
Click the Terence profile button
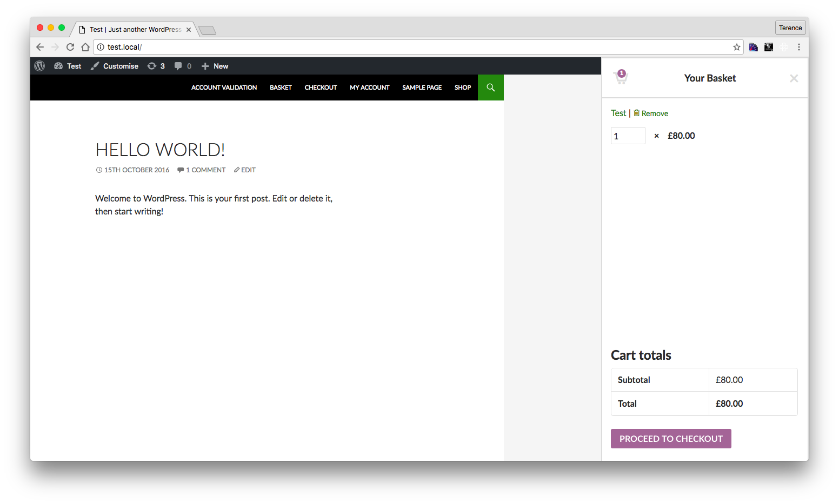coord(790,28)
